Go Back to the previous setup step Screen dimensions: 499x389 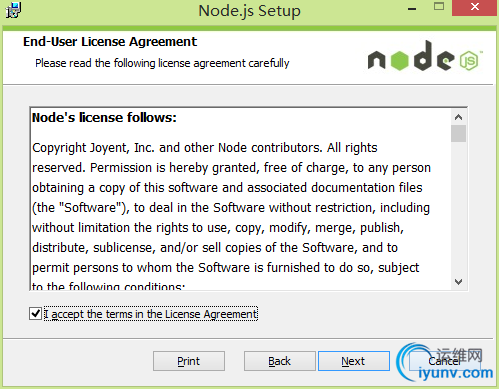[280, 361]
